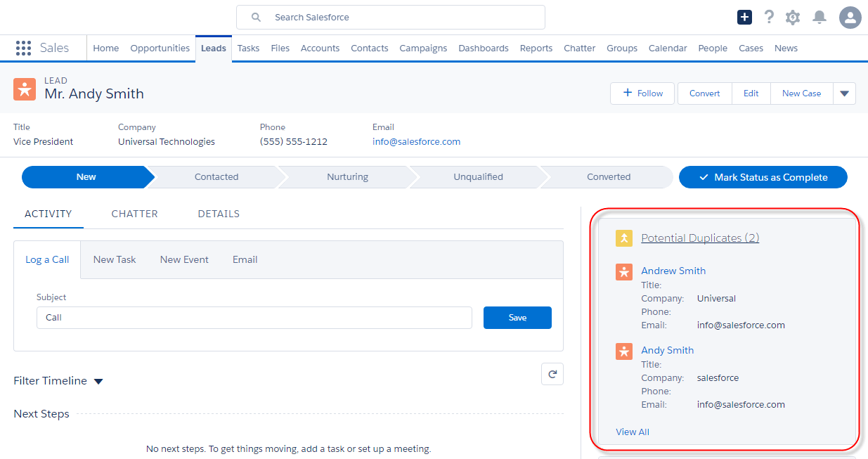Open the Chatter navigation tab
The height and width of the screenshot is (459, 868).
580,48
